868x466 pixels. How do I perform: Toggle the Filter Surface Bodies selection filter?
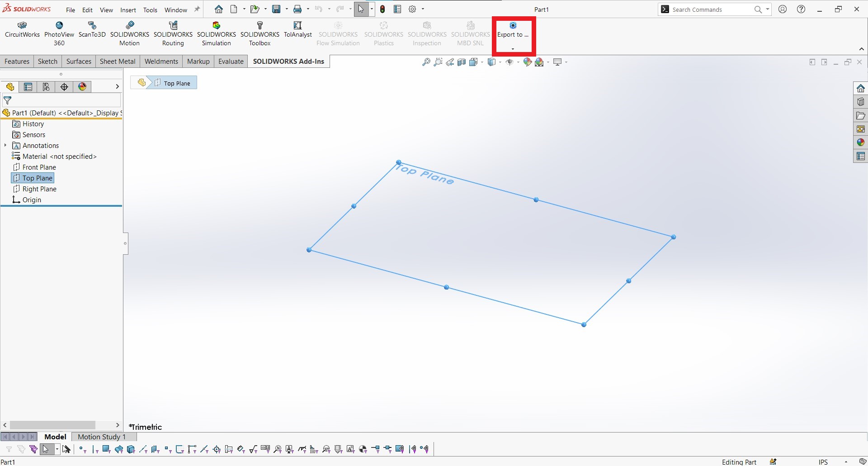[119, 449]
